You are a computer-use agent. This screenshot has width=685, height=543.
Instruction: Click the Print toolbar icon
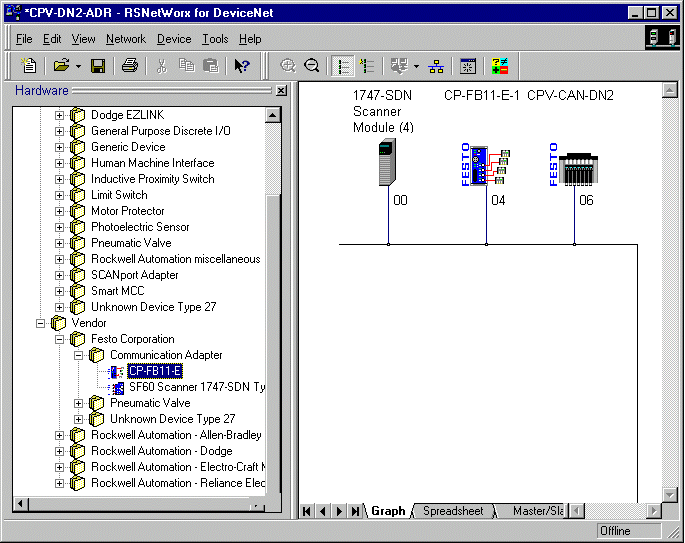click(130, 66)
